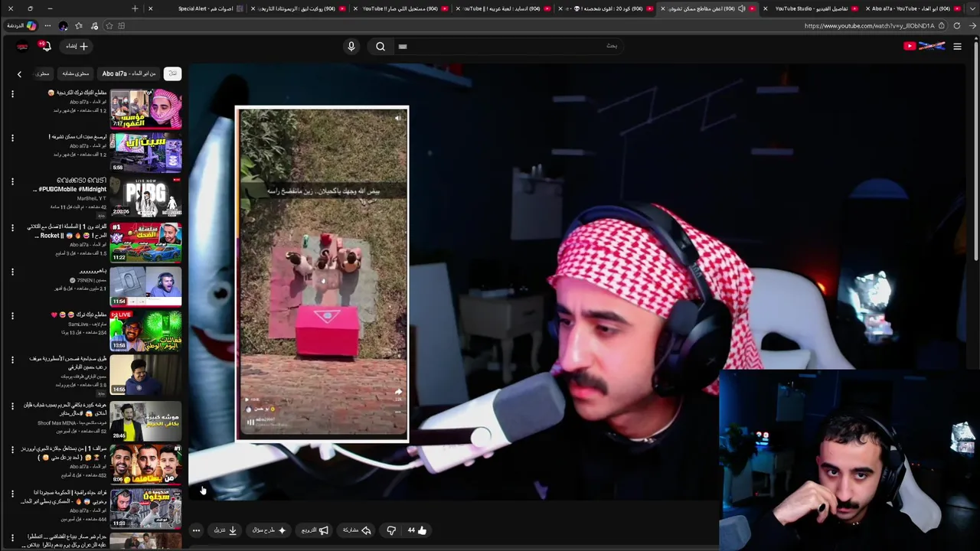980x551 pixels.
Task: Open the 7:17 video thumbnail
Action: point(145,109)
